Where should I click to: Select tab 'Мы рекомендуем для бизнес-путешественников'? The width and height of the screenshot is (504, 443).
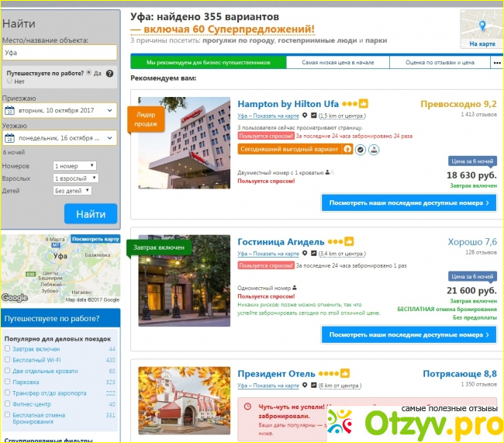tap(209, 62)
